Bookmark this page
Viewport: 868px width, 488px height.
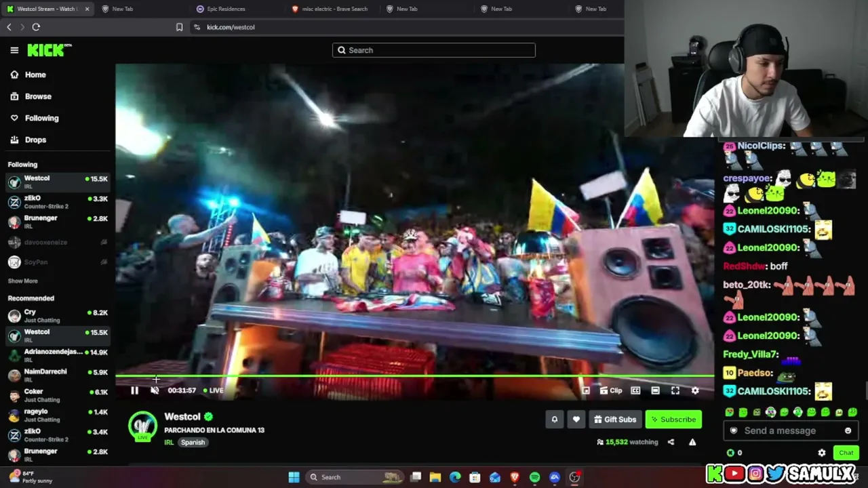(179, 27)
